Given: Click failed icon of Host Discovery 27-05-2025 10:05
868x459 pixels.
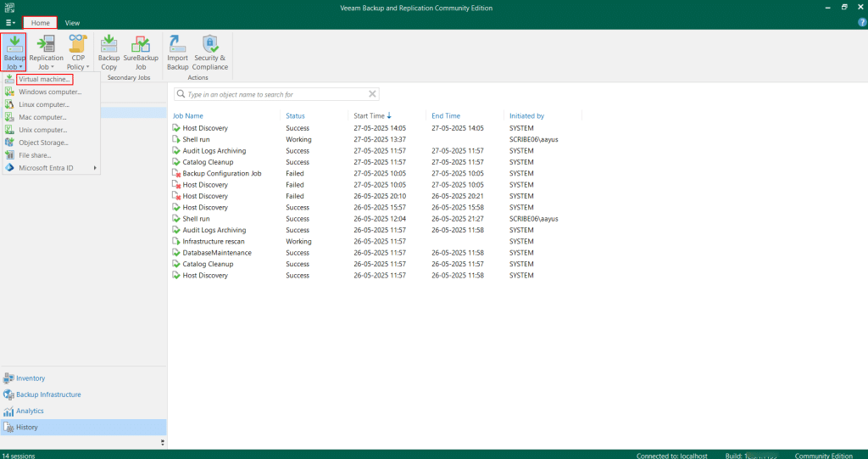Looking at the screenshot, I should [x=176, y=185].
